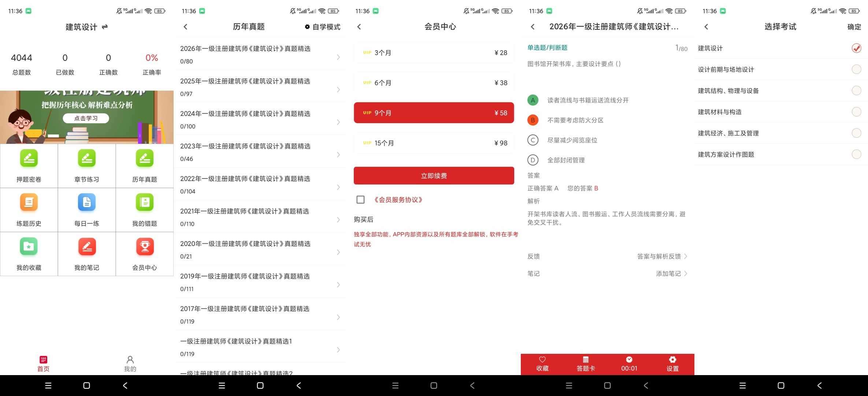Tap 点击学习 banner on home screen
Screen dimensions: 868x396
[x=86, y=118]
